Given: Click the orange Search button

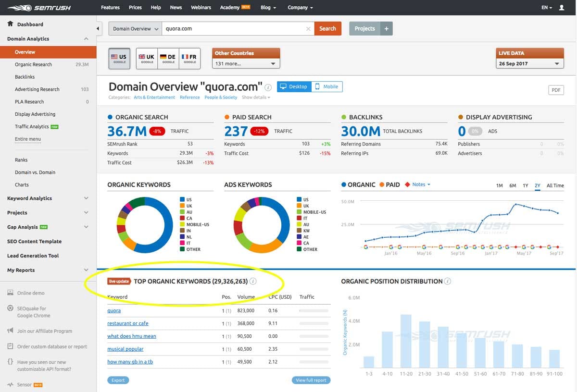Looking at the screenshot, I should pyautogui.click(x=328, y=29).
